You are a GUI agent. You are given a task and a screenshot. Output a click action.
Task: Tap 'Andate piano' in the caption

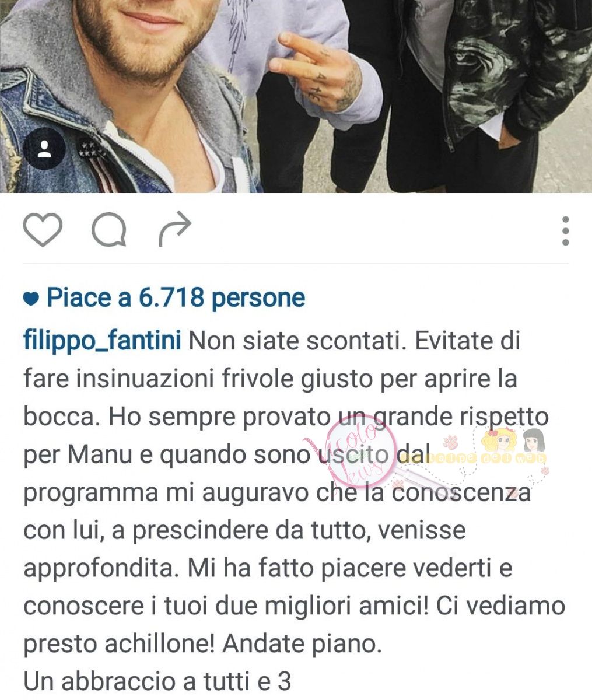tap(302, 644)
